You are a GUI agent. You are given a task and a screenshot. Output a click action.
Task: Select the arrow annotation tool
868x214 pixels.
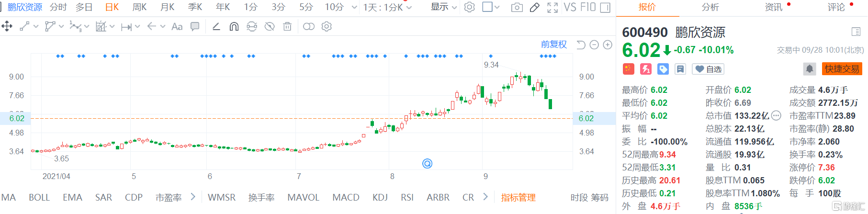152,26
